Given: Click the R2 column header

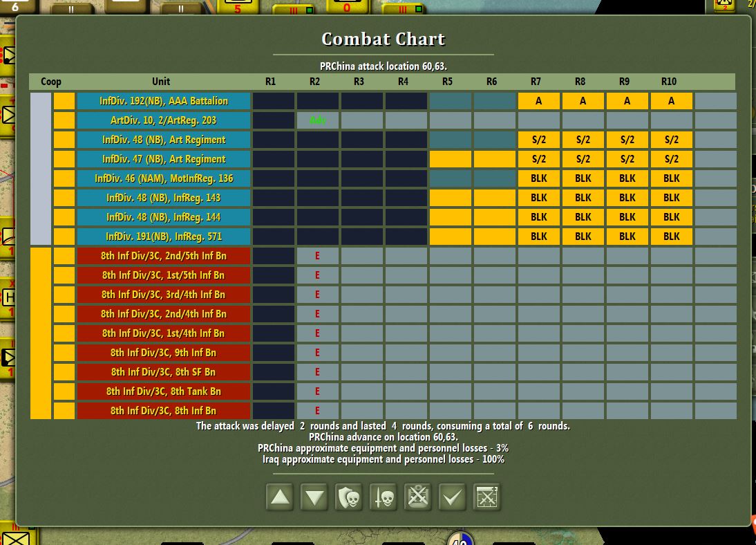Looking at the screenshot, I should (x=315, y=82).
